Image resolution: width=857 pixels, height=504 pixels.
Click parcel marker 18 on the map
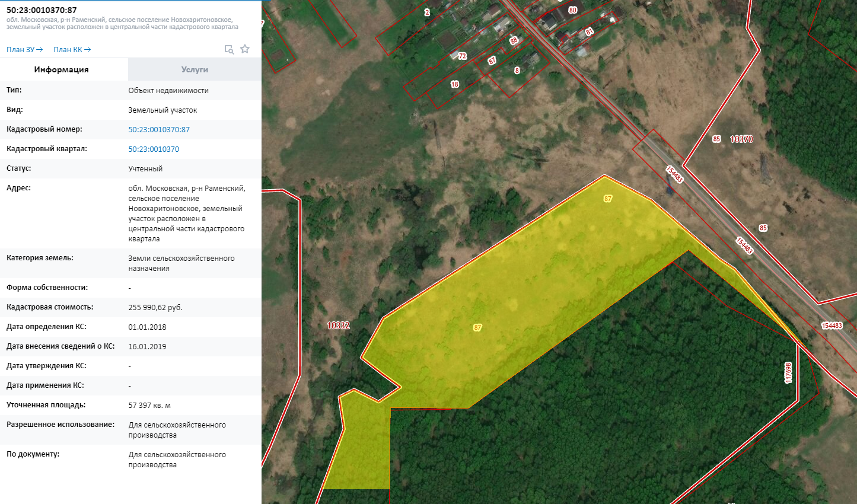tap(454, 84)
